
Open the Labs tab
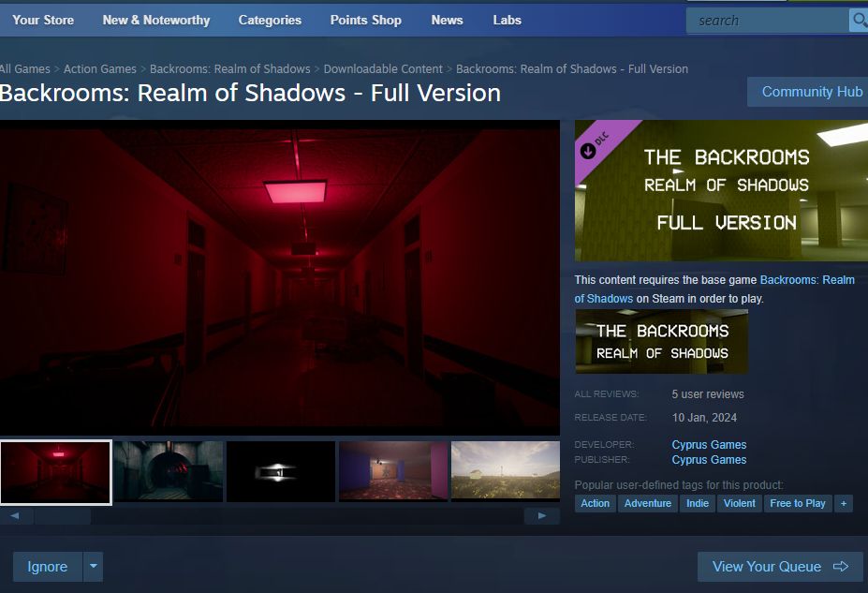[508, 20]
